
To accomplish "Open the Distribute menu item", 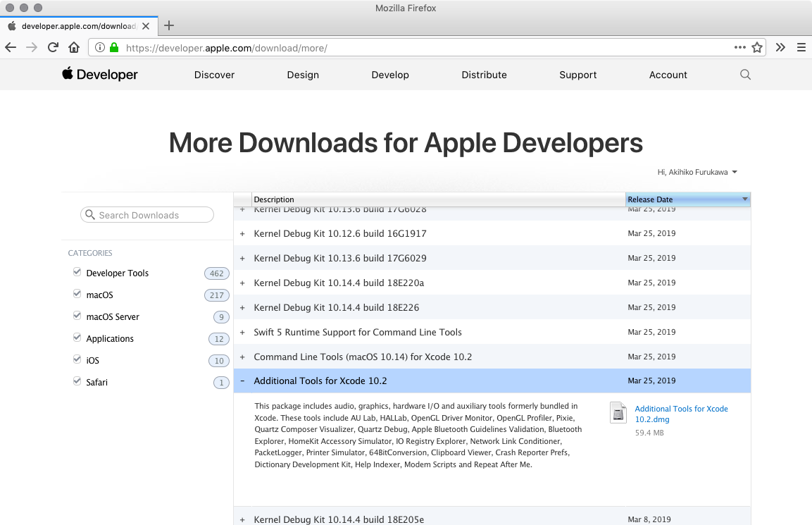I will [x=484, y=75].
